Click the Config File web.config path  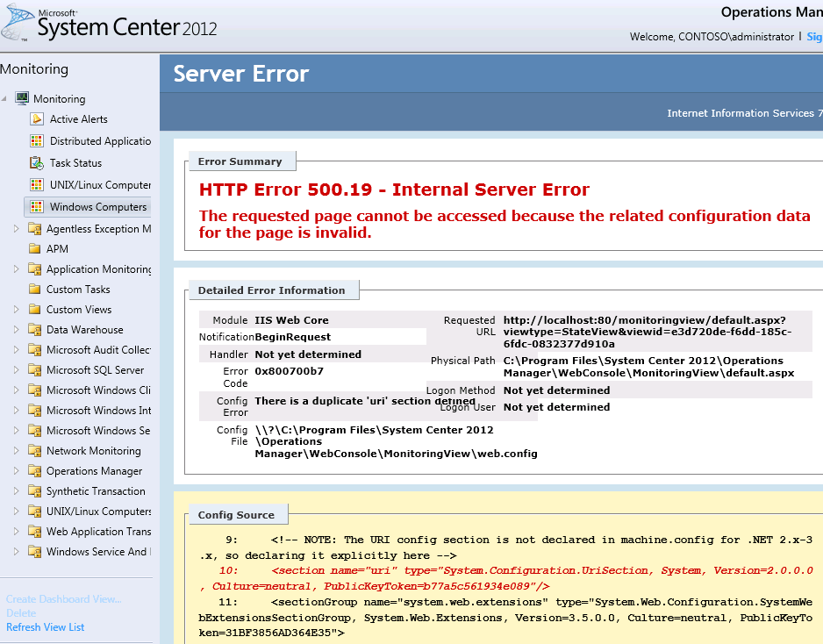click(397, 441)
